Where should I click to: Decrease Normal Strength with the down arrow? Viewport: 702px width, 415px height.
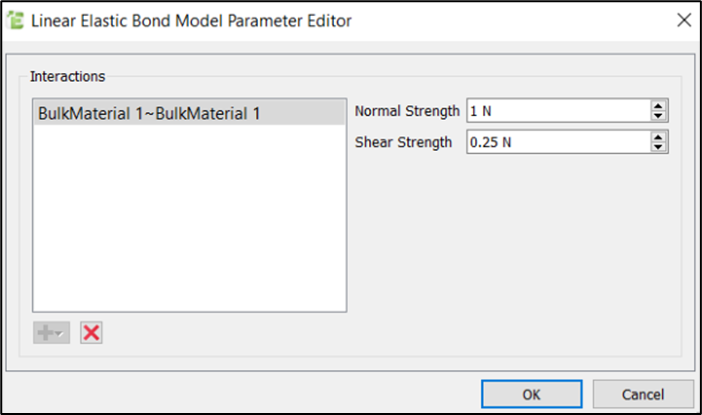coord(658,116)
